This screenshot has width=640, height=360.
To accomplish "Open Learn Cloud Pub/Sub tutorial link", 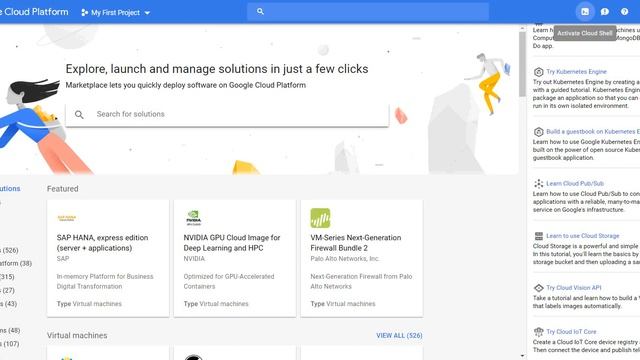I will [x=575, y=183].
